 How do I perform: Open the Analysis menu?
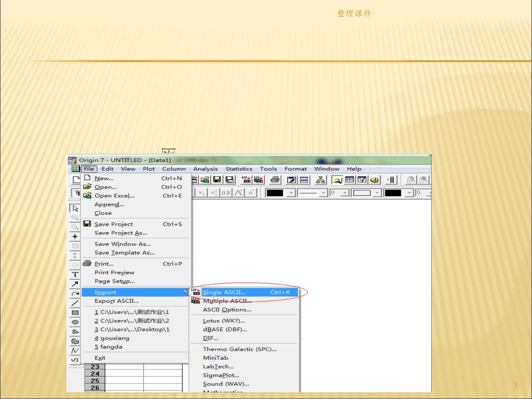[x=205, y=168]
